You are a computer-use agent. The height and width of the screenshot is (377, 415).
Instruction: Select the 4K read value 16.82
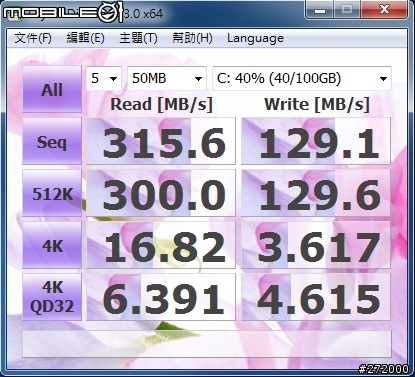coord(161,245)
